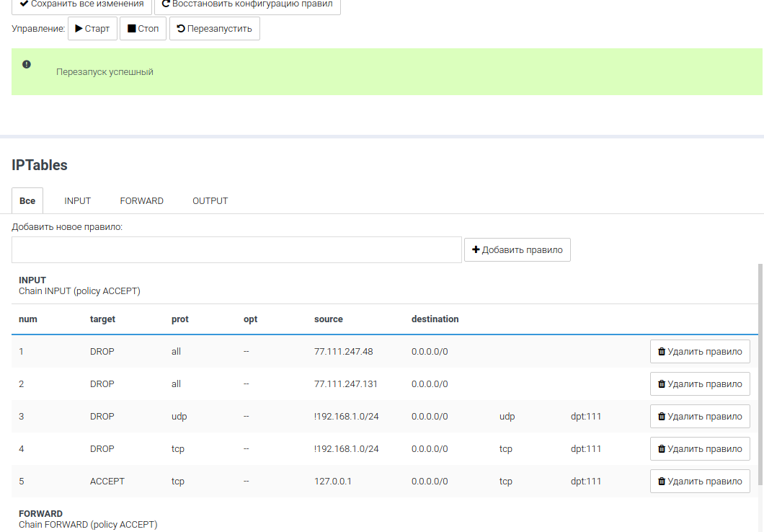Viewport: 764px width, 532px height.
Task: Focus the new rule input field
Action: tap(236, 249)
